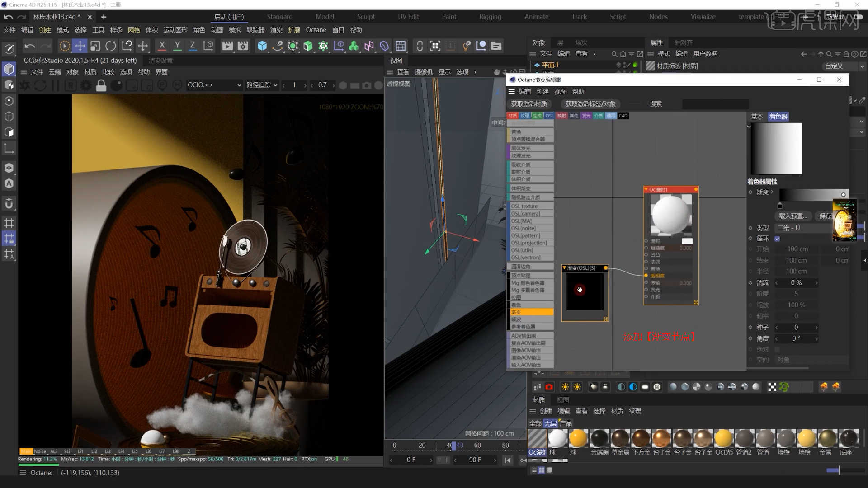Click the Undo arrow in toolbar
Screen dimensions: 868x488
pos(30,46)
